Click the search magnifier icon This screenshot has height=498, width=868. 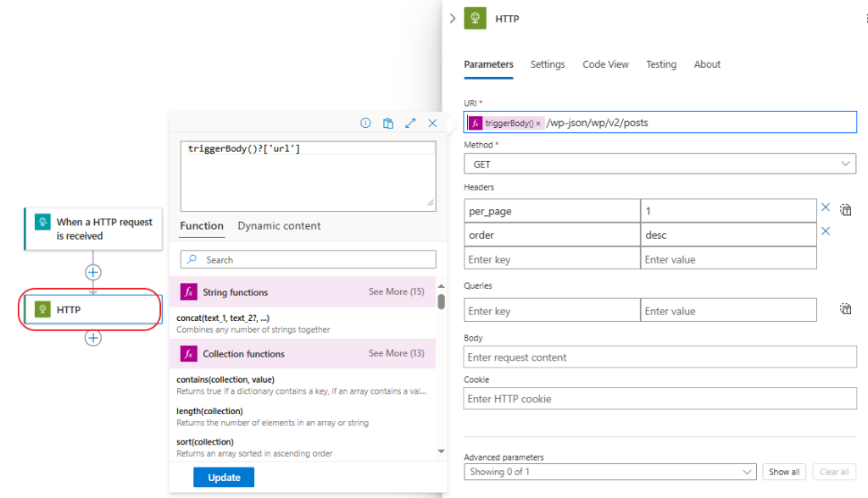coord(192,259)
